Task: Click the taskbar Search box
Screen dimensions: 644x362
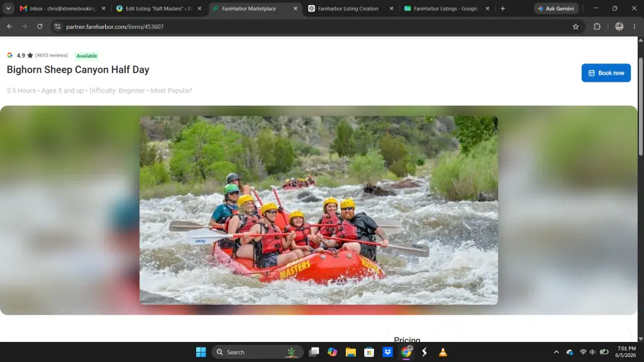Action: pyautogui.click(x=257, y=352)
